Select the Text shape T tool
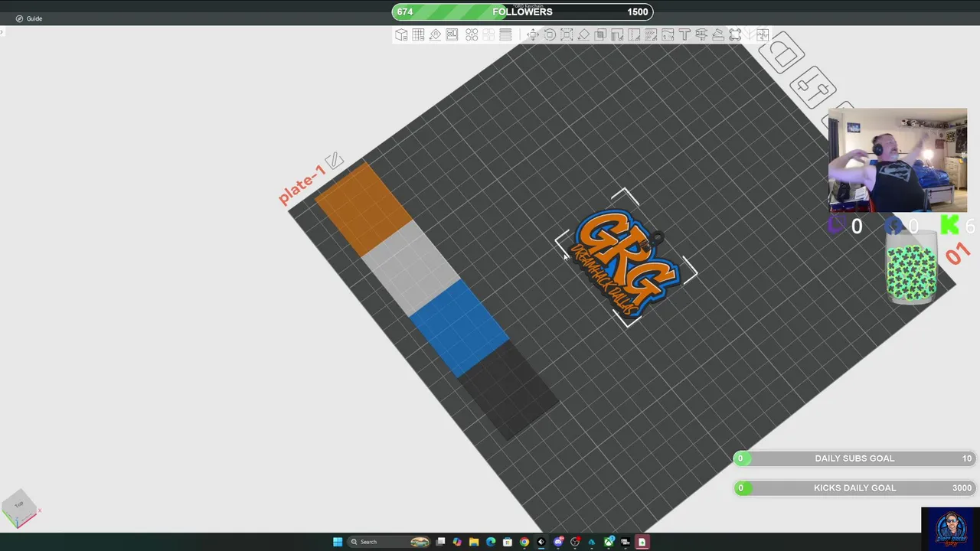 [684, 34]
